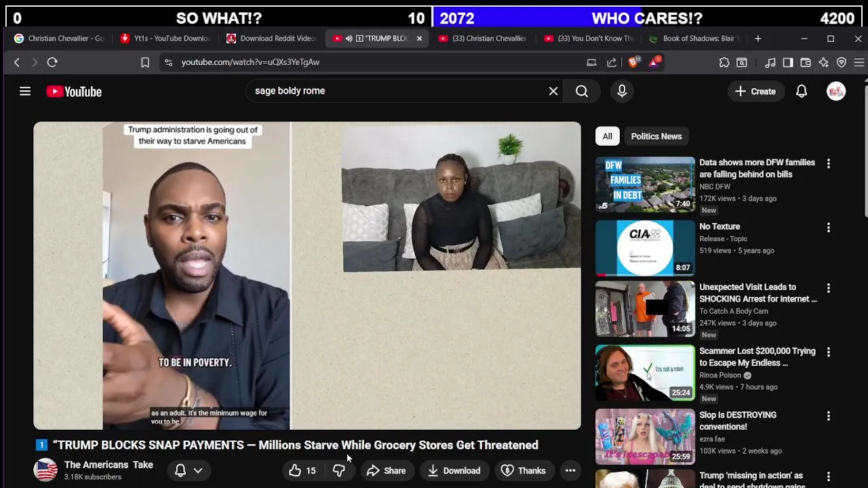Click the Create button
868x488 pixels.
click(755, 91)
